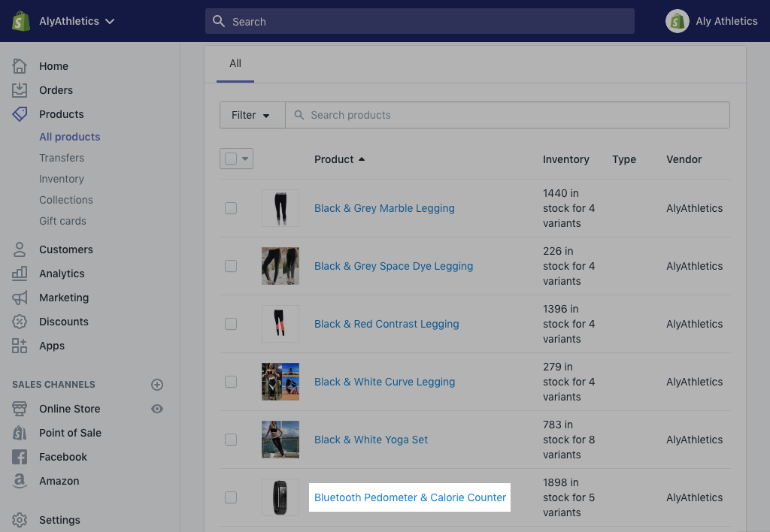Select the Products tag icon

tap(20, 114)
